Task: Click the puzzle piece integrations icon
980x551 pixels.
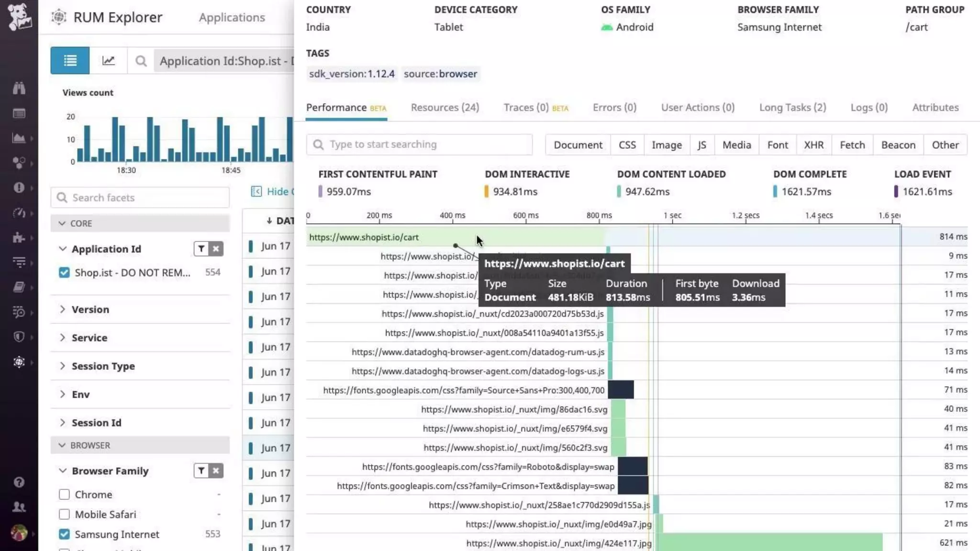Action: 19,238
